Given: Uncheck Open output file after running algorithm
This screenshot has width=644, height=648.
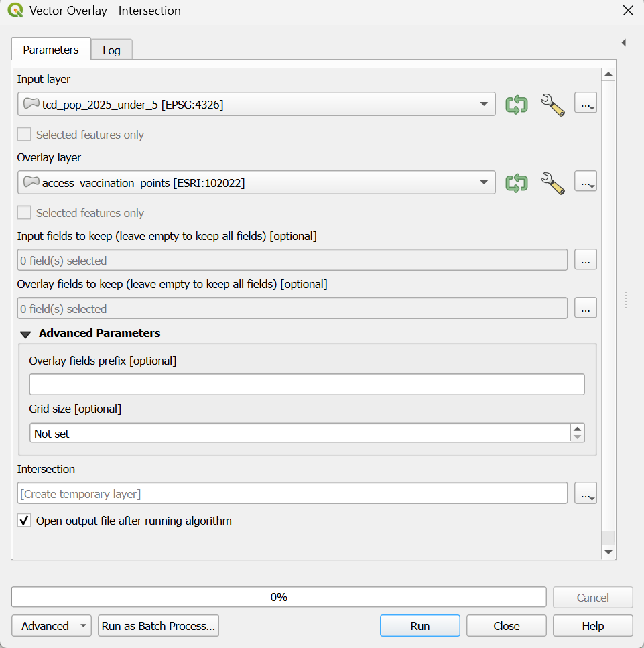Looking at the screenshot, I should (24, 521).
